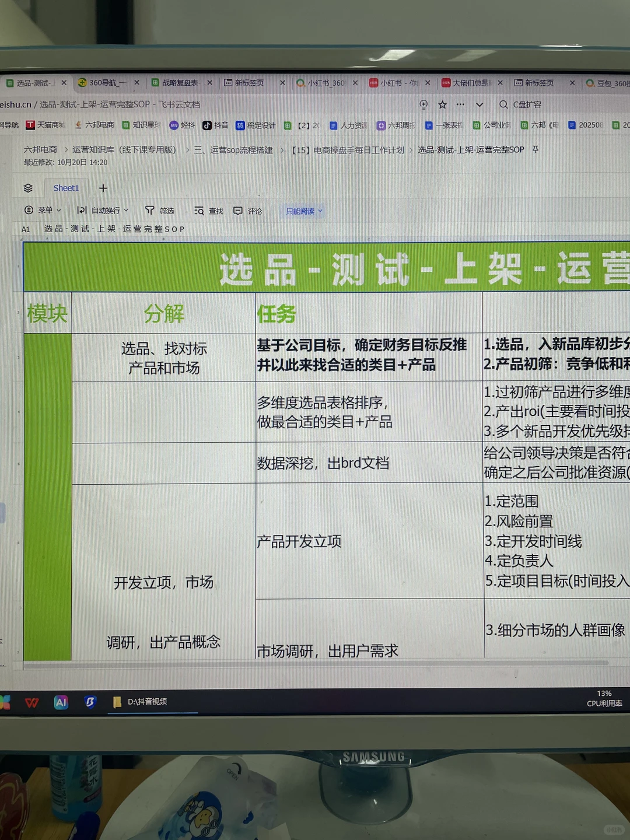Image resolution: width=630 pixels, height=840 pixels.
Task: Select the cell 多维度选品表格排序
Action: click(x=369, y=412)
